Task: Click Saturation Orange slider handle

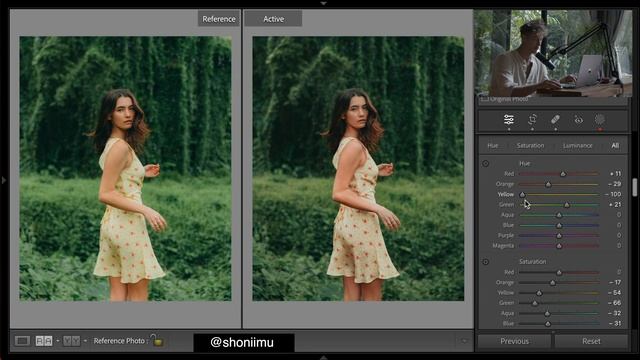Action: coord(553,282)
